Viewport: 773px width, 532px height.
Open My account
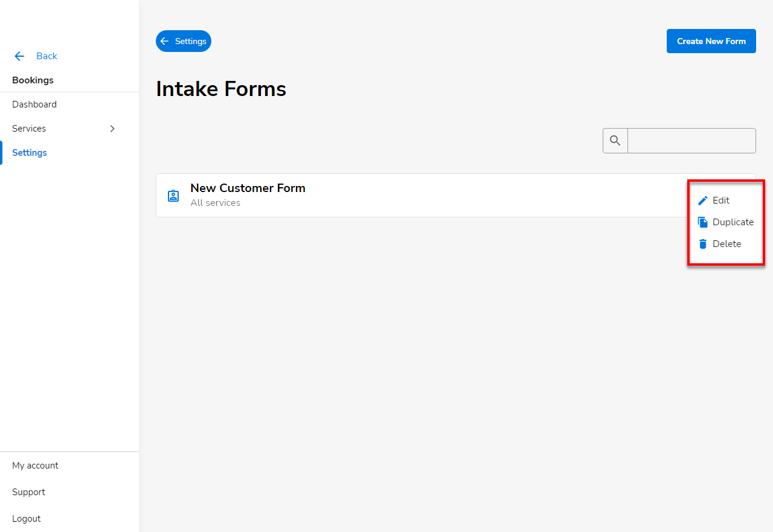point(35,466)
